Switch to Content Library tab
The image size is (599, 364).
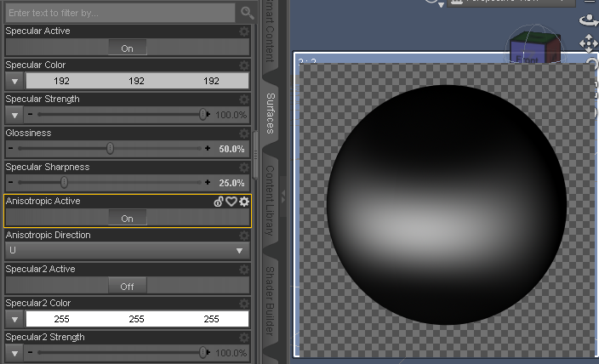click(270, 201)
